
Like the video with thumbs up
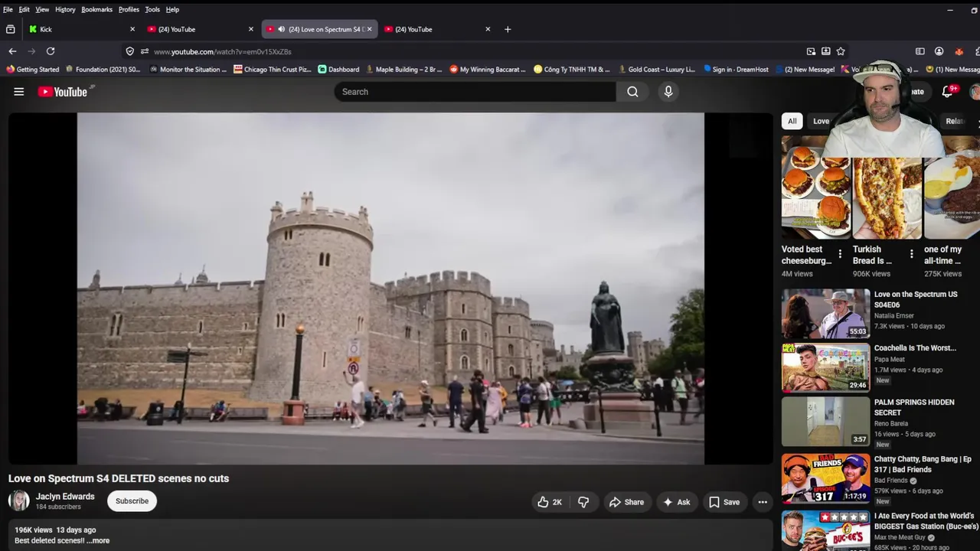coord(550,502)
